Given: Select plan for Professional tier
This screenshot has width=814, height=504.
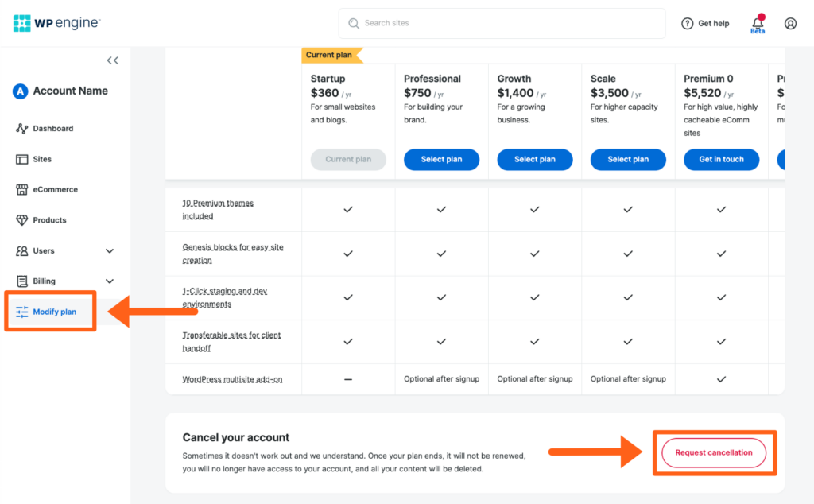Looking at the screenshot, I should [441, 159].
